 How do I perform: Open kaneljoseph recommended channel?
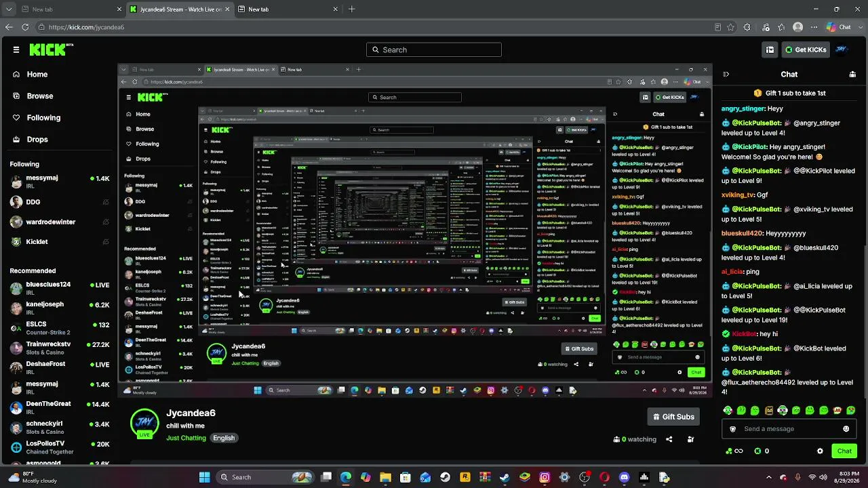(x=60, y=308)
